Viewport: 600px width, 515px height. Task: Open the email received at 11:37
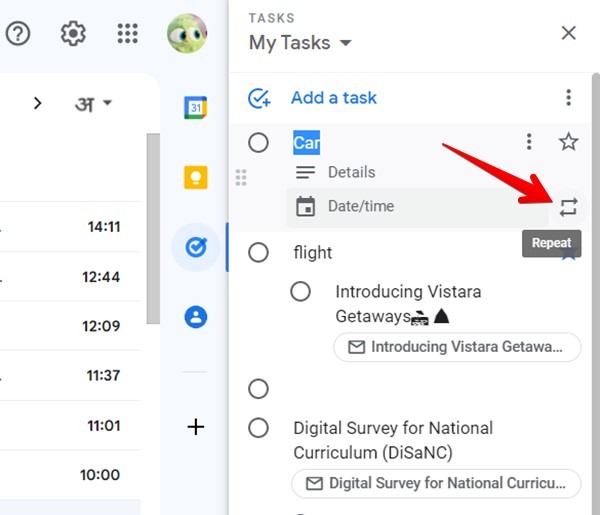(x=70, y=375)
